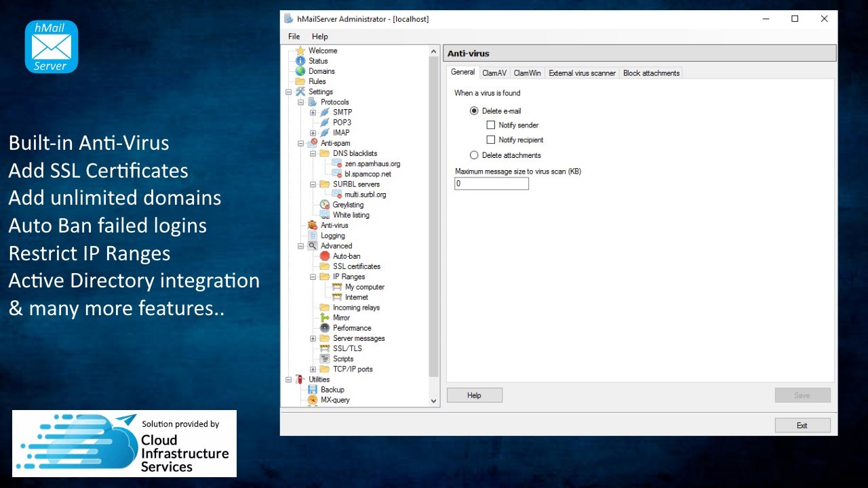
Task: Select the Delete e-mail radio button
Action: [x=474, y=111]
